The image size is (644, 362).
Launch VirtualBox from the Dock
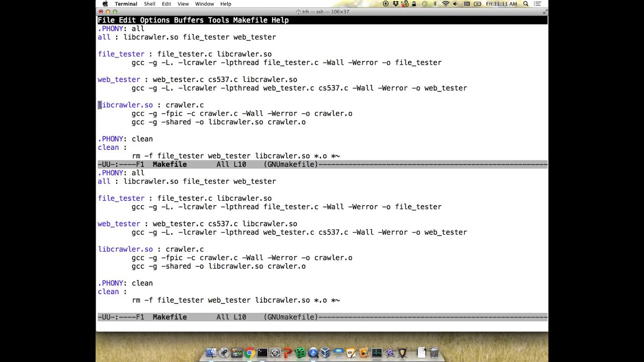(x=326, y=352)
